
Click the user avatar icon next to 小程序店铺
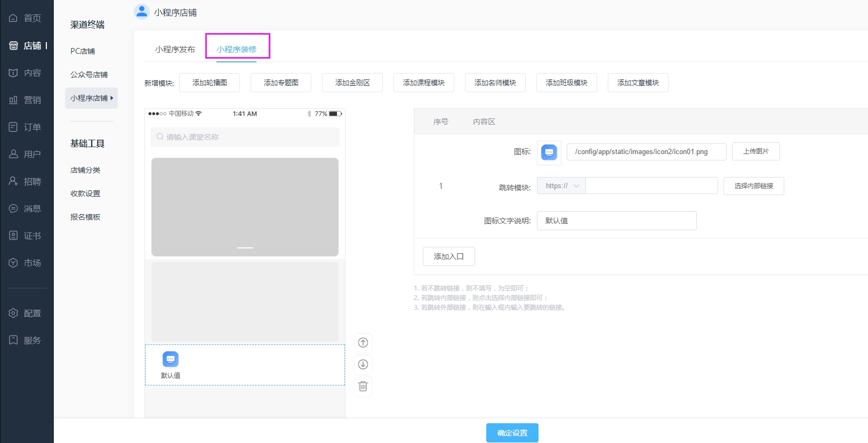point(141,12)
